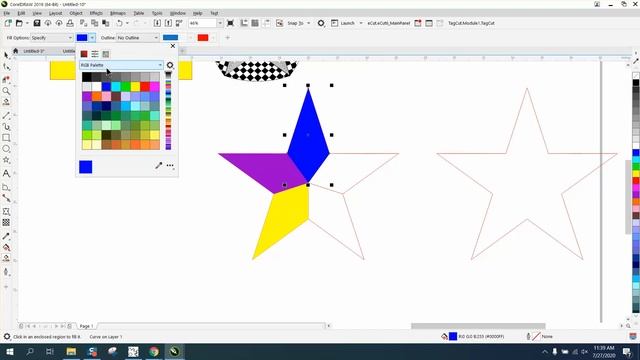The width and height of the screenshot is (640, 360).
Task: Open the Launch dropdown arrow
Action: coord(361,23)
